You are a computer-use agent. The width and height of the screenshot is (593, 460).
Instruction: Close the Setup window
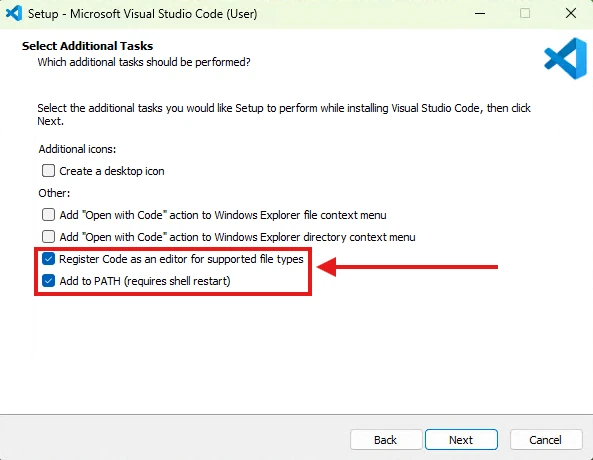point(571,14)
